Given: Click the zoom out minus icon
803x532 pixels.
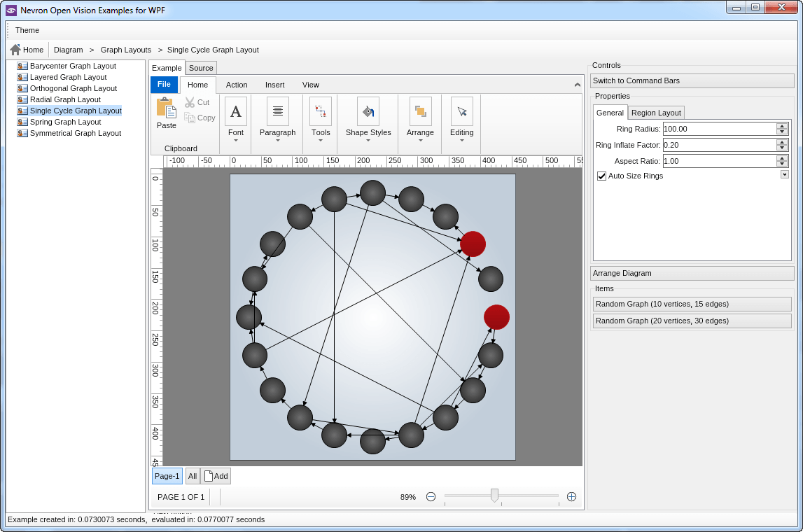Looking at the screenshot, I should [431, 497].
